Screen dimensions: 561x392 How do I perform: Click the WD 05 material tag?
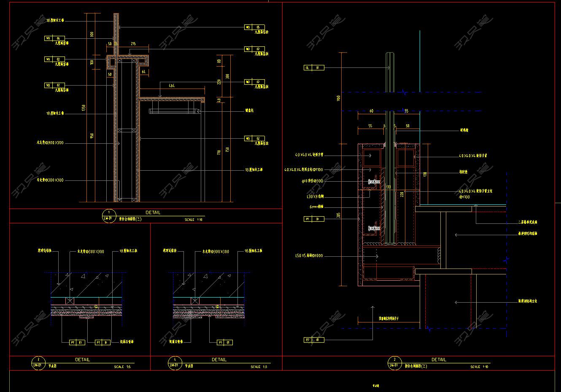point(254,27)
